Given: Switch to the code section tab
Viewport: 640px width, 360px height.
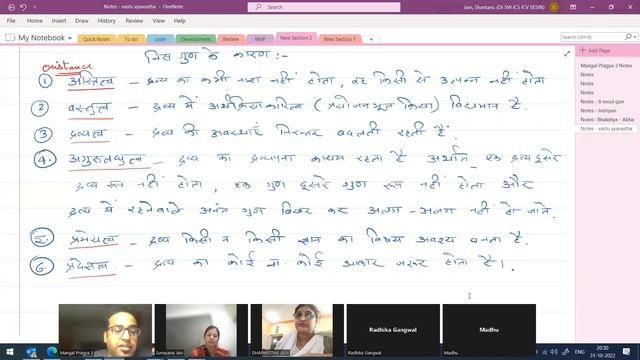Looking at the screenshot, I should tap(160, 39).
